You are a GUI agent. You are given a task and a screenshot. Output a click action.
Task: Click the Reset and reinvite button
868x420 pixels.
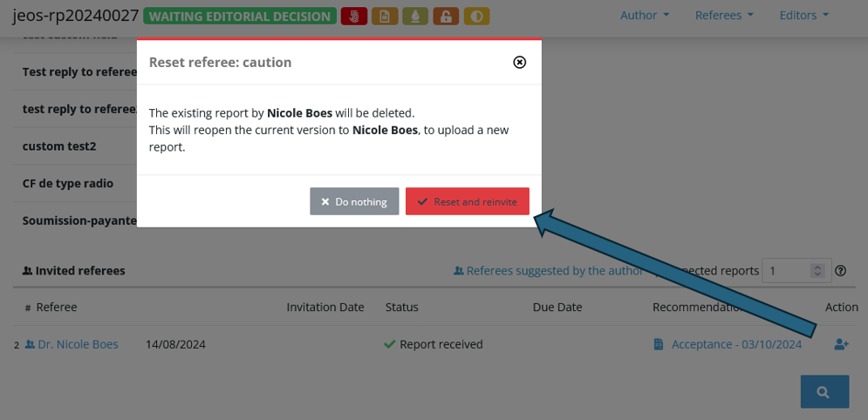468,201
